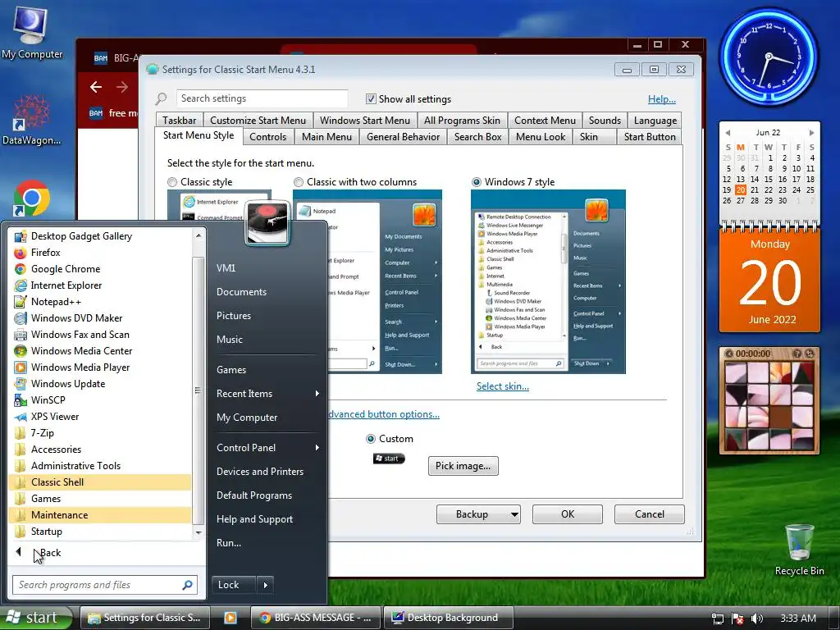Go back in the BIG-ASS MESSAGE browser window
The height and width of the screenshot is (630, 840).
click(96, 87)
